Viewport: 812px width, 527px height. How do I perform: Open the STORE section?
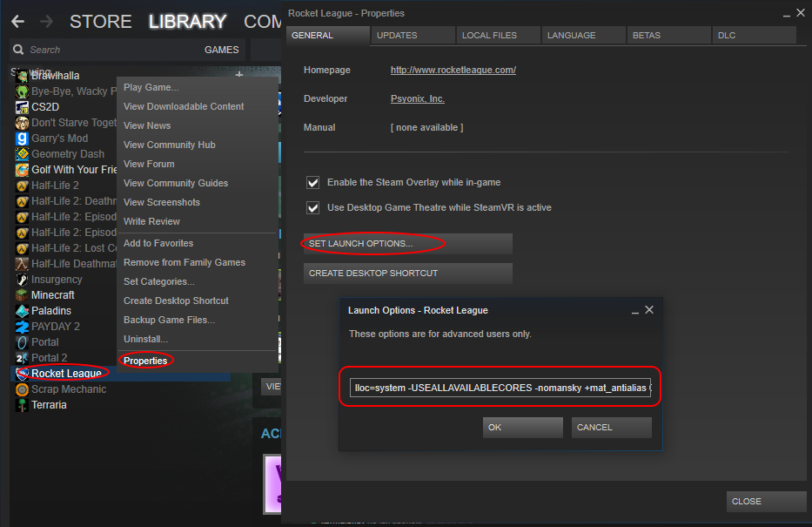click(100, 22)
